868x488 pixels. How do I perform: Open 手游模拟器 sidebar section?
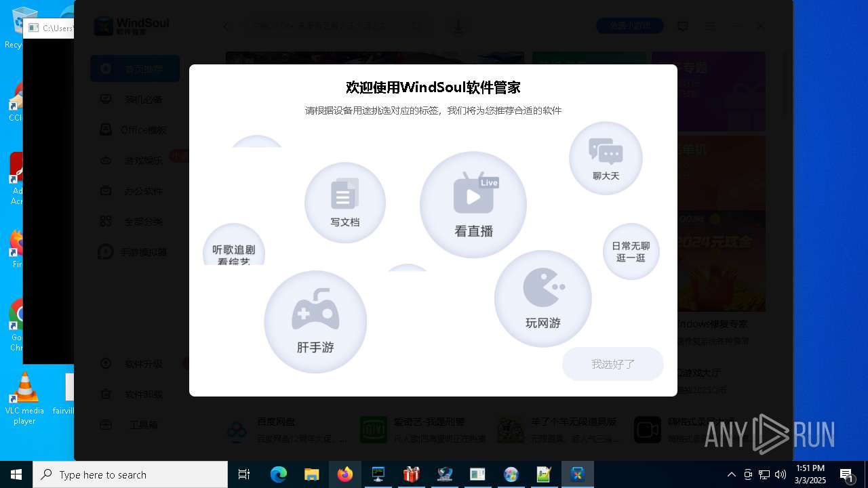(x=135, y=251)
